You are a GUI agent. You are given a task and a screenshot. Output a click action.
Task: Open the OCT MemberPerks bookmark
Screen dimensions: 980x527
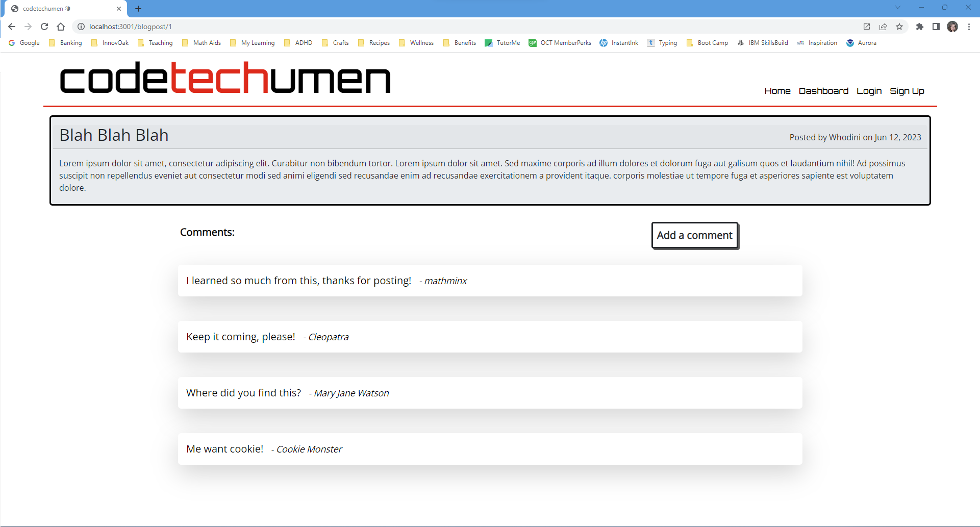(560, 43)
